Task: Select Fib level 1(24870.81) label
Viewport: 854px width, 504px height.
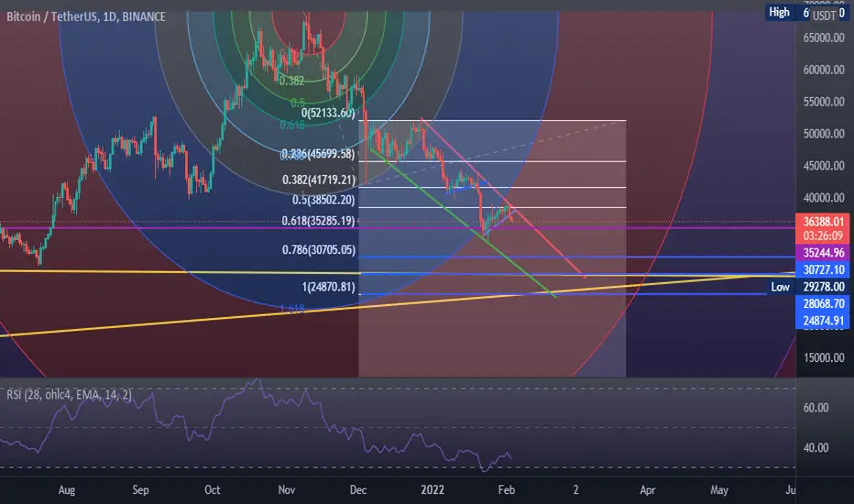Action: (x=328, y=287)
